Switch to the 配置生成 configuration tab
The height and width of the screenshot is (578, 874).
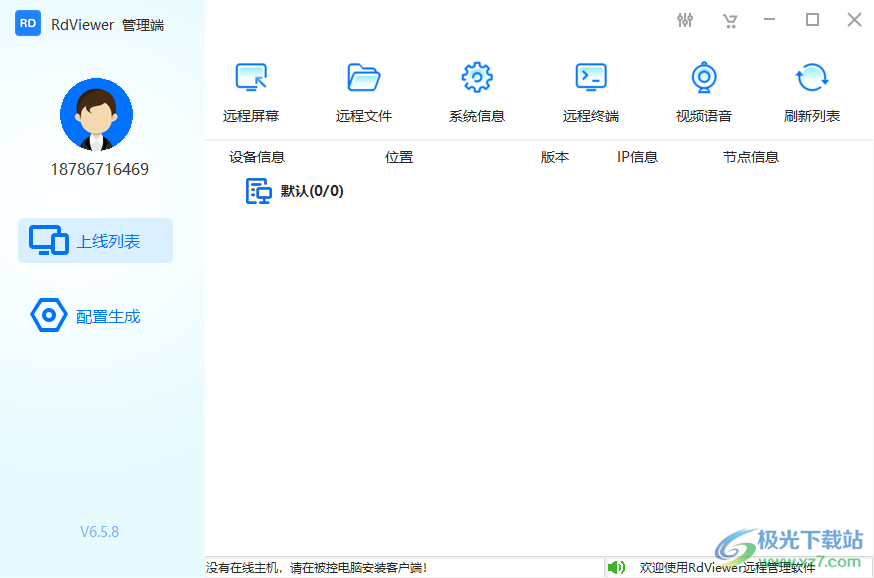[x=85, y=315]
